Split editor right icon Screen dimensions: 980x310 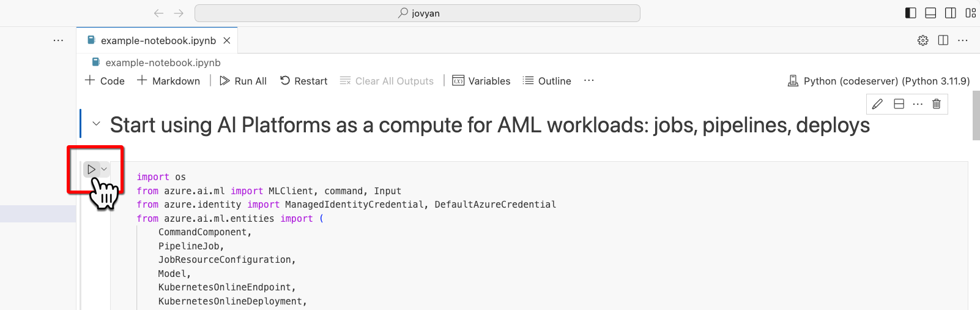click(x=943, y=40)
